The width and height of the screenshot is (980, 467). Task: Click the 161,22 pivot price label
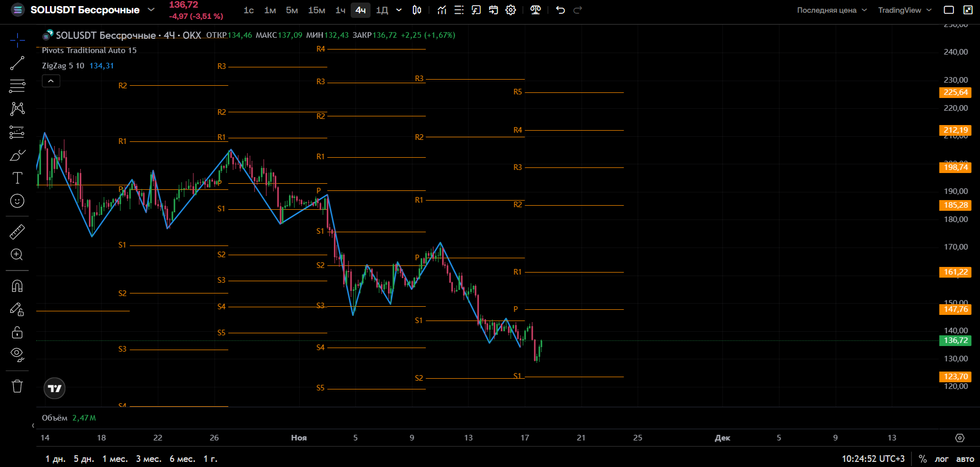tap(955, 272)
